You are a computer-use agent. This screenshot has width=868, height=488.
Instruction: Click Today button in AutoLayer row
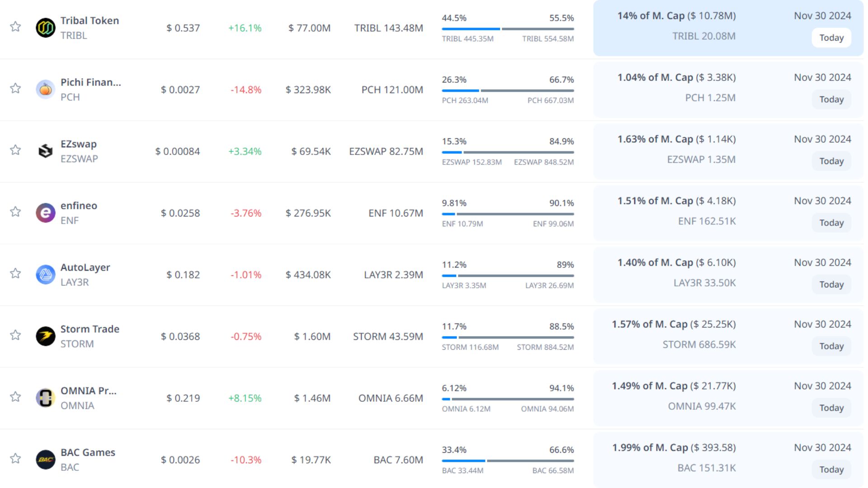pyautogui.click(x=831, y=285)
